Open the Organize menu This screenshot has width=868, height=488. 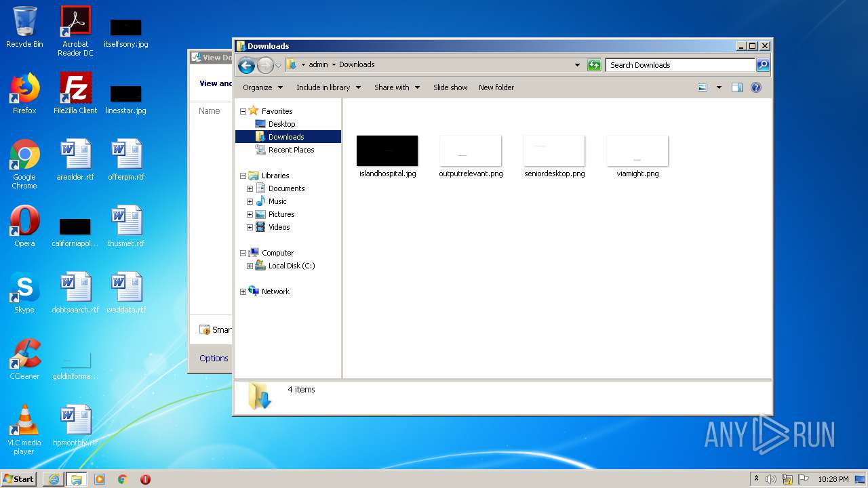262,87
